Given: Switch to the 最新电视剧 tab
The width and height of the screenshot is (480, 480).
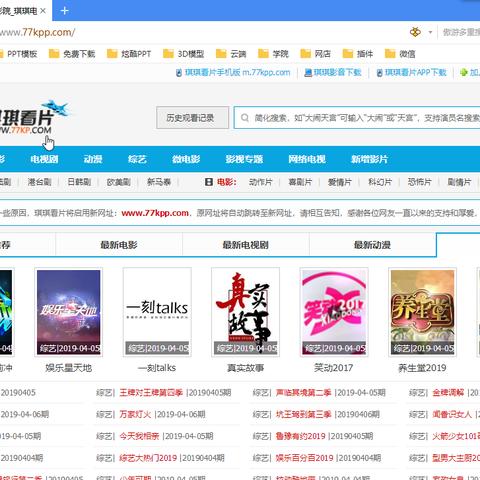Looking at the screenshot, I should (x=246, y=245).
